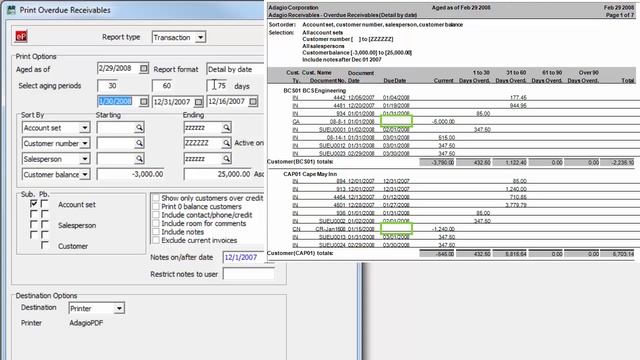Screen dimensions: 640x360
Task: Click the -5,000.00 Current amount
Action: pos(443,122)
